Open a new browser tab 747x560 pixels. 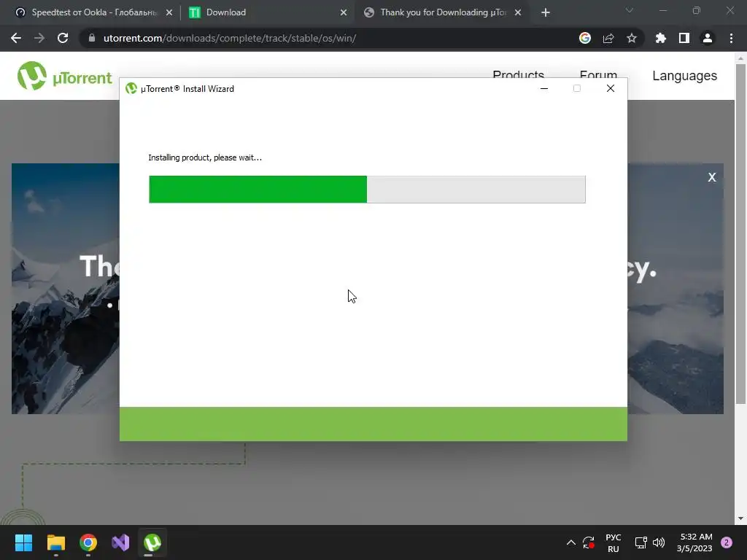click(546, 13)
